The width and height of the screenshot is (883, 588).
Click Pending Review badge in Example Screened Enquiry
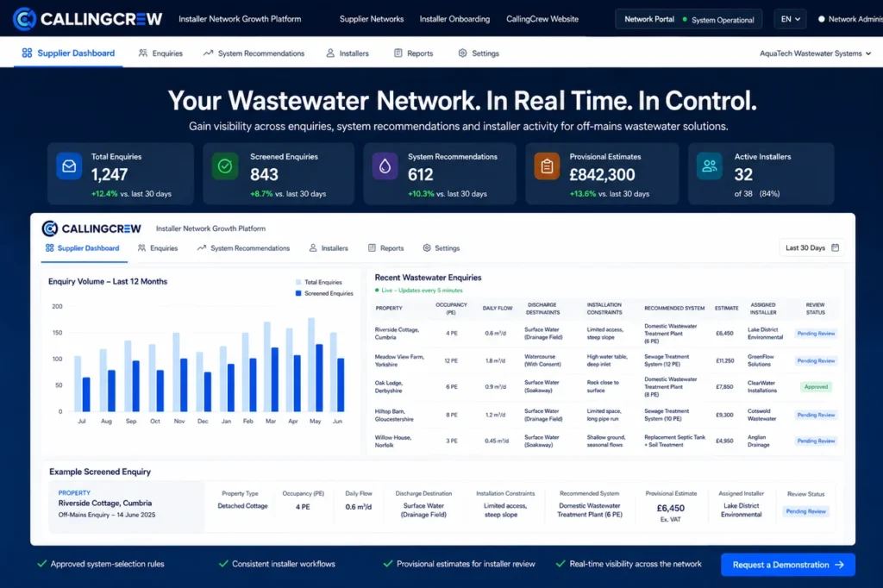click(x=806, y=511)
